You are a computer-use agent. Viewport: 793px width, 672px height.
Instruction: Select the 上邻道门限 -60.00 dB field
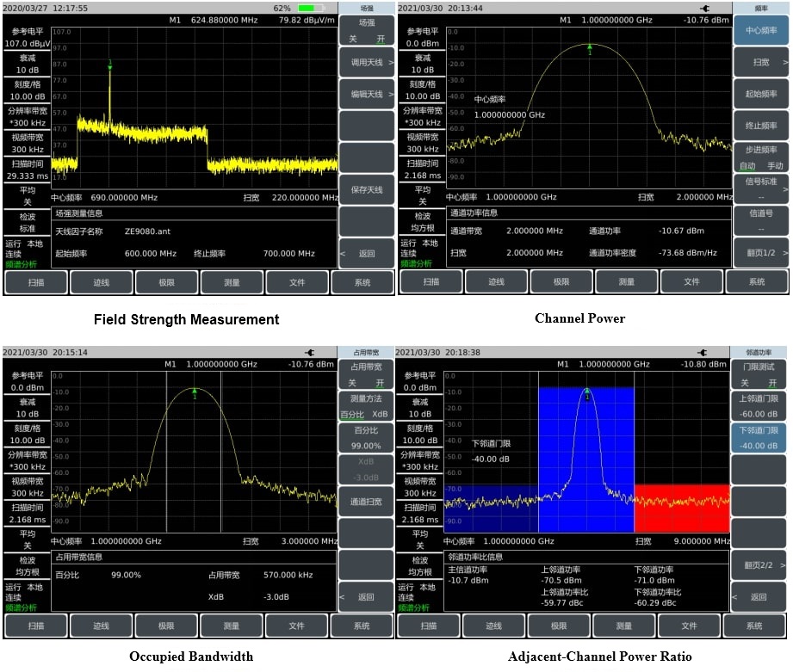point(758,405)
